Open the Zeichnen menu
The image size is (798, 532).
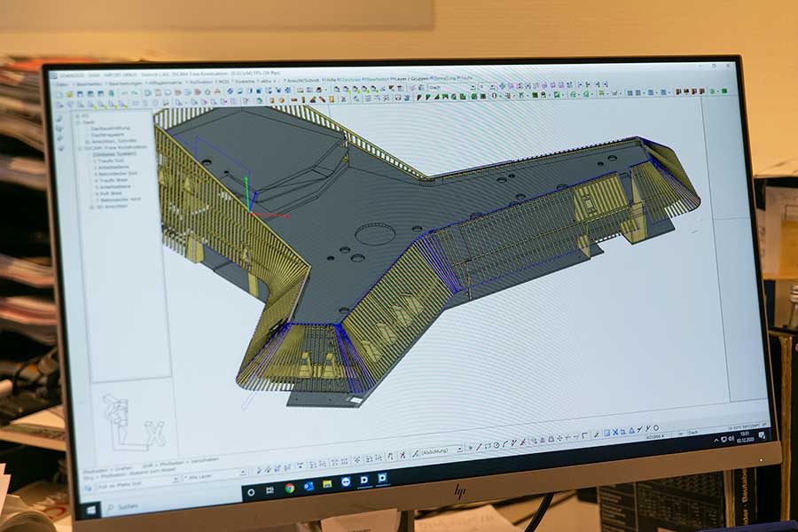click(x=349, y=80)
